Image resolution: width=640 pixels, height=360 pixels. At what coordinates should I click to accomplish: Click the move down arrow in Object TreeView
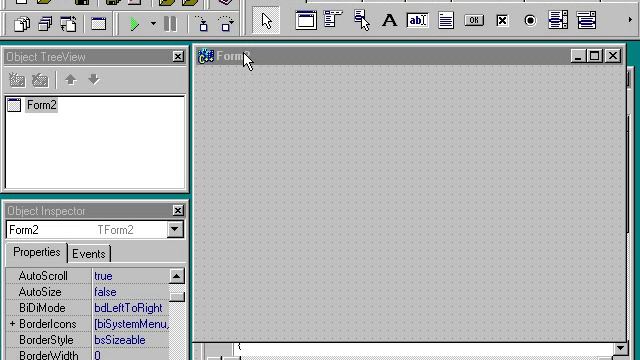coord(93,80)
